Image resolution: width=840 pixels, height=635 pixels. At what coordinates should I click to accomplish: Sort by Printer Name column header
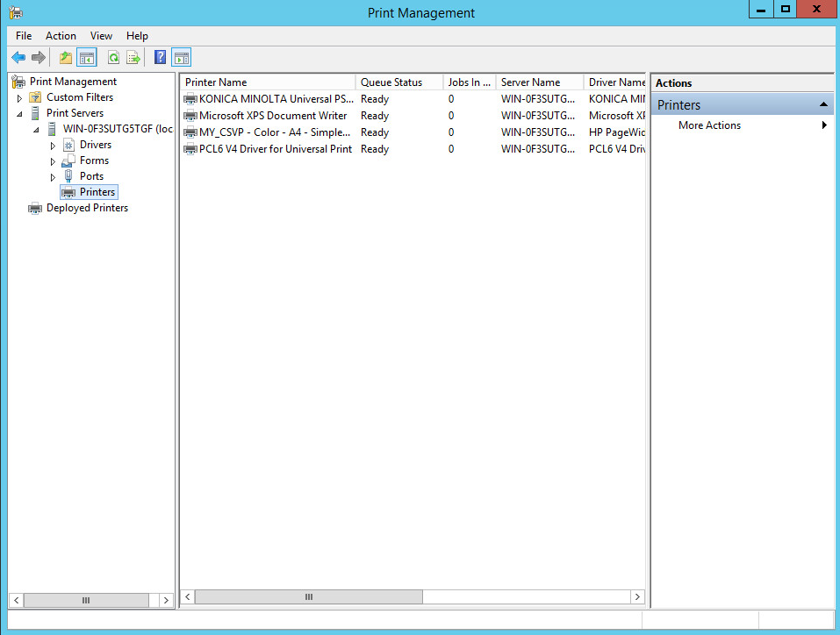pos(268,82)
